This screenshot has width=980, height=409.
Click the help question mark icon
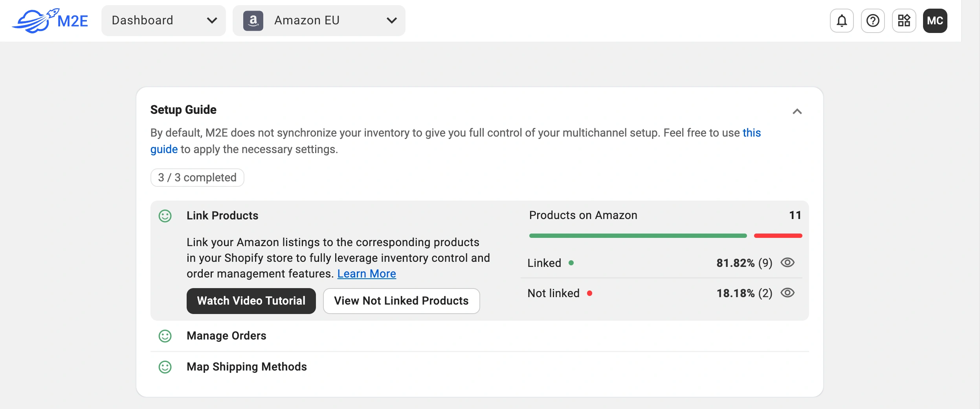click(873, 20)
